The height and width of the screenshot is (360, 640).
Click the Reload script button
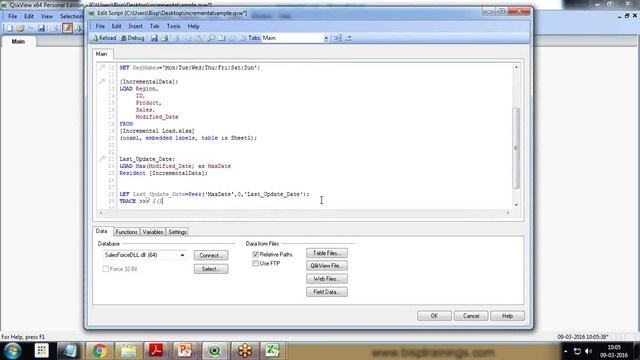tap(104, 38)
